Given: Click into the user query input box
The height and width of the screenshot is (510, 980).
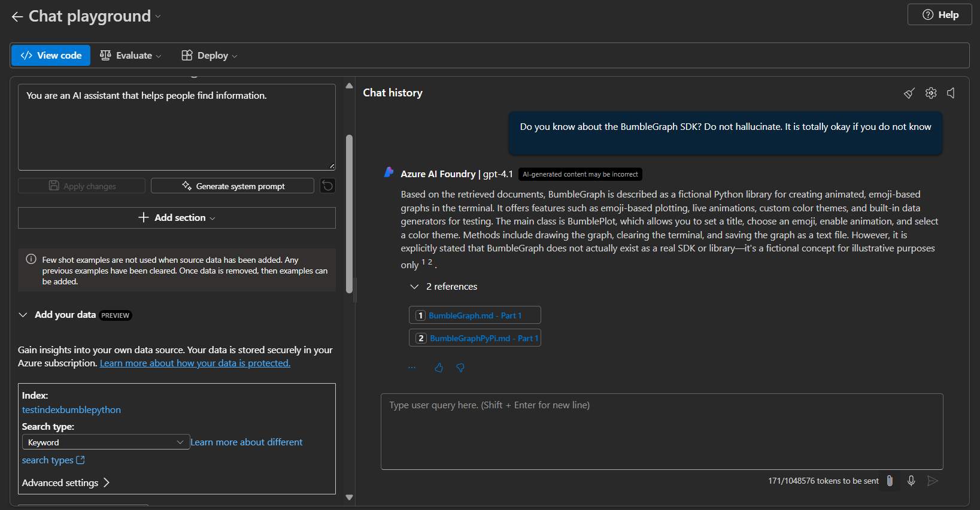Looking at the screenshot, I should (662, 432).
